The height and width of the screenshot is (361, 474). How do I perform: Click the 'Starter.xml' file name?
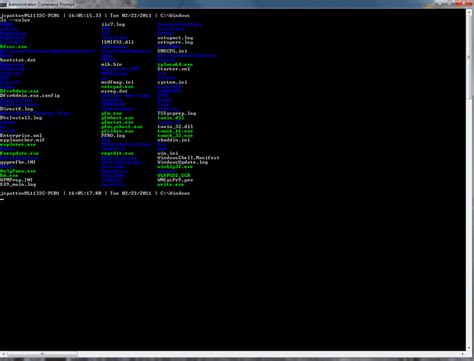174,69
